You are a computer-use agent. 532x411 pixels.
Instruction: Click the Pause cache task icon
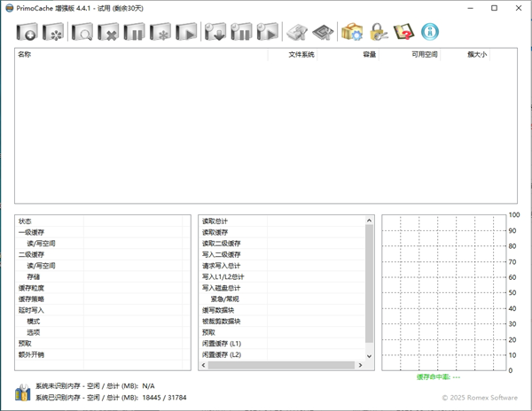coord(135,32)
